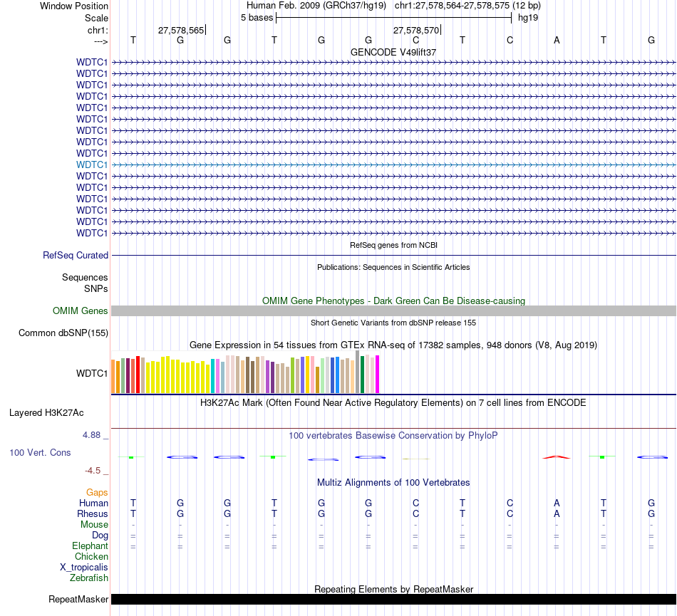This screenshot has height=616, width=677.
Task: Select the X_tropicalis species row label
Action: (84, 568)
